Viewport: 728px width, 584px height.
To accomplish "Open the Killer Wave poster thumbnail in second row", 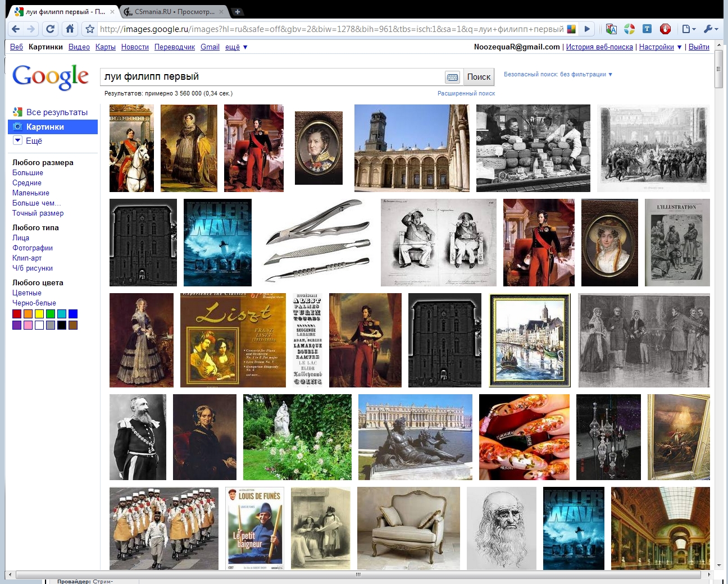I will click(x=217, y=243).
